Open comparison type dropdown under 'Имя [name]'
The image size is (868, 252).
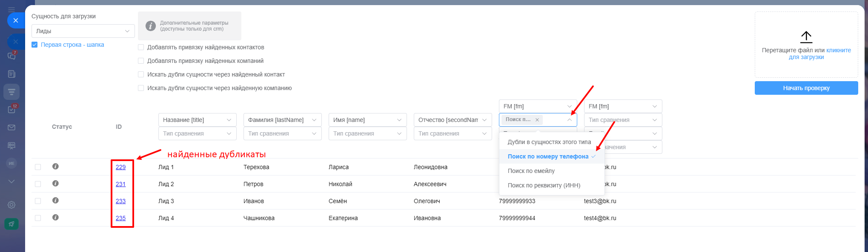pos(367,133)
